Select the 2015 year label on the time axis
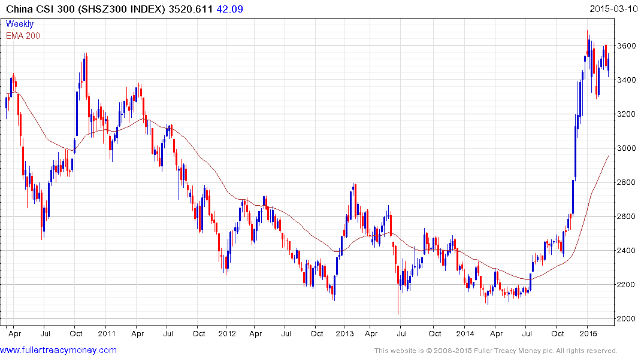This screenshot has width=644, height=359. (x=588, y=333)
